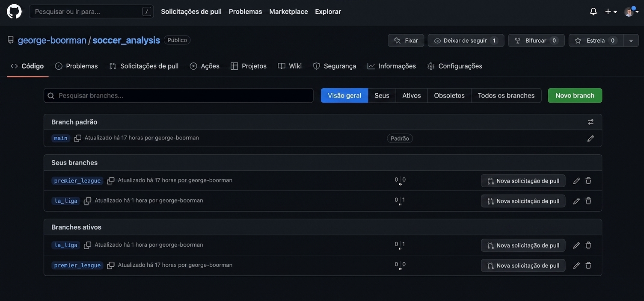Select the Obsoletos filter
This screenshot has width=644, height=301.
click(449, 95)
